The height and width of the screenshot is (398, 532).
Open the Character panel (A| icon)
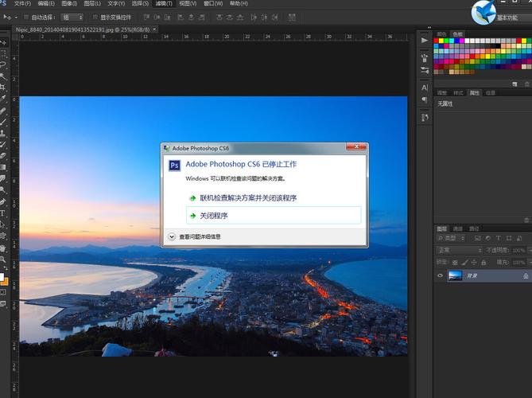click(x=425, y=88)
